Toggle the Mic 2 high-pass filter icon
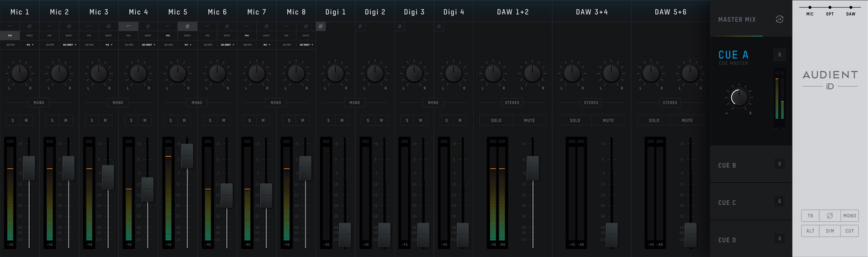 (x=49, y=27)
